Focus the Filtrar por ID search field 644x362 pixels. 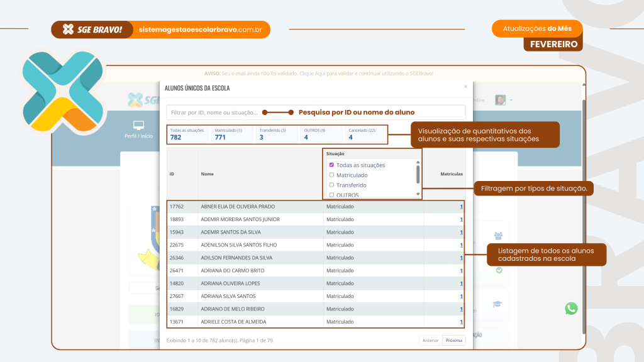[x=214, y=112]
